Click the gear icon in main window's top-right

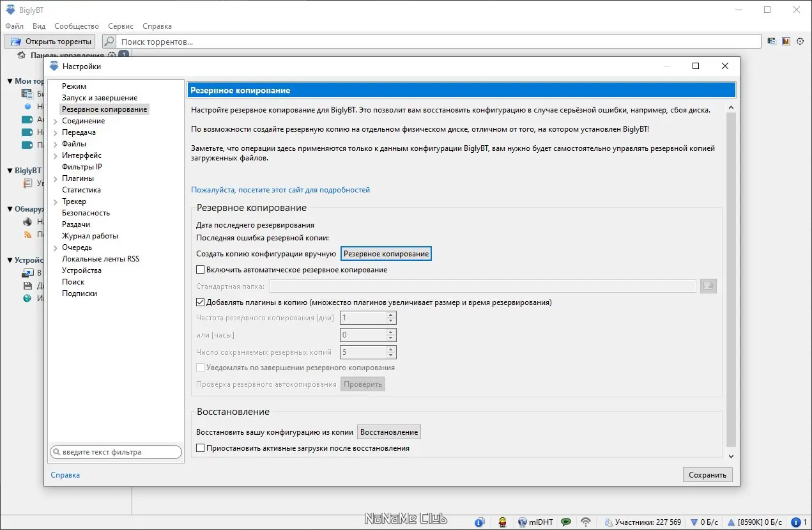tap(800, 42)
